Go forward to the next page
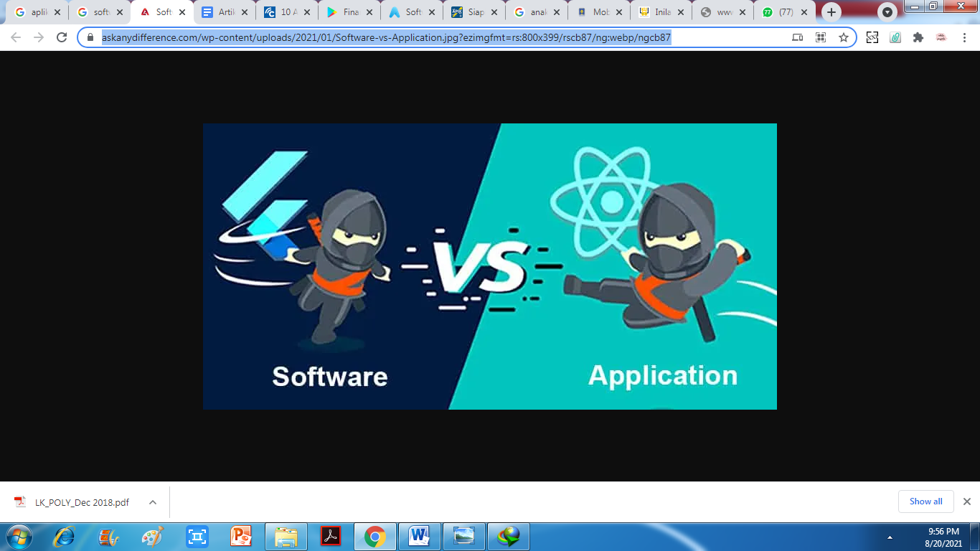 tap(39, 37)
